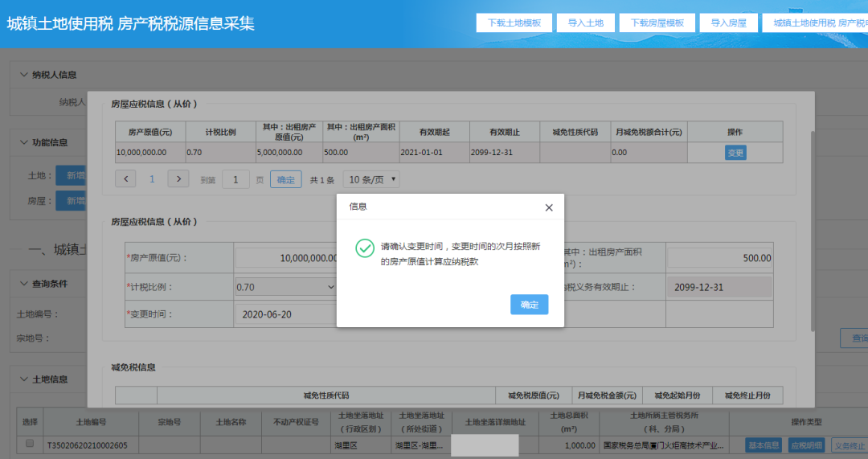Click the green checkmark icon in dialog
Screen dimensions: 868x459
365,248
